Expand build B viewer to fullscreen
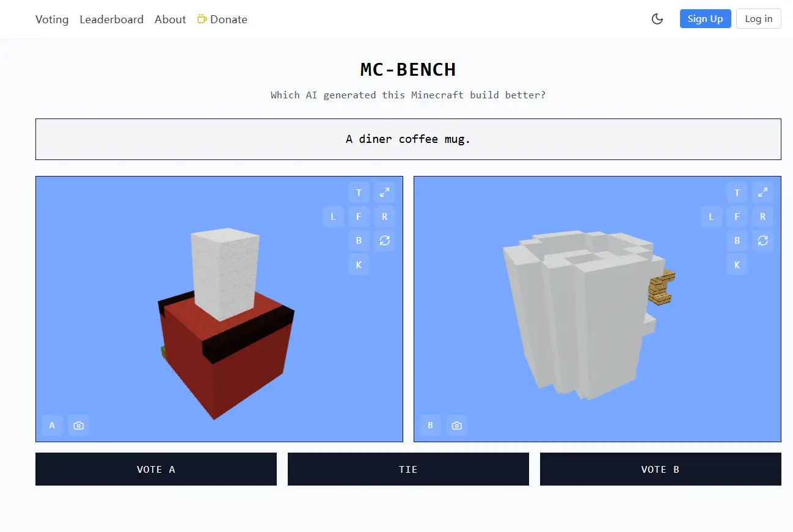 coord(762,192)
